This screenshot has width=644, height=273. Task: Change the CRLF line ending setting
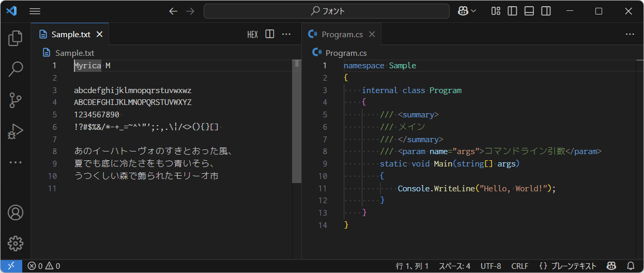tap(519, 266)
